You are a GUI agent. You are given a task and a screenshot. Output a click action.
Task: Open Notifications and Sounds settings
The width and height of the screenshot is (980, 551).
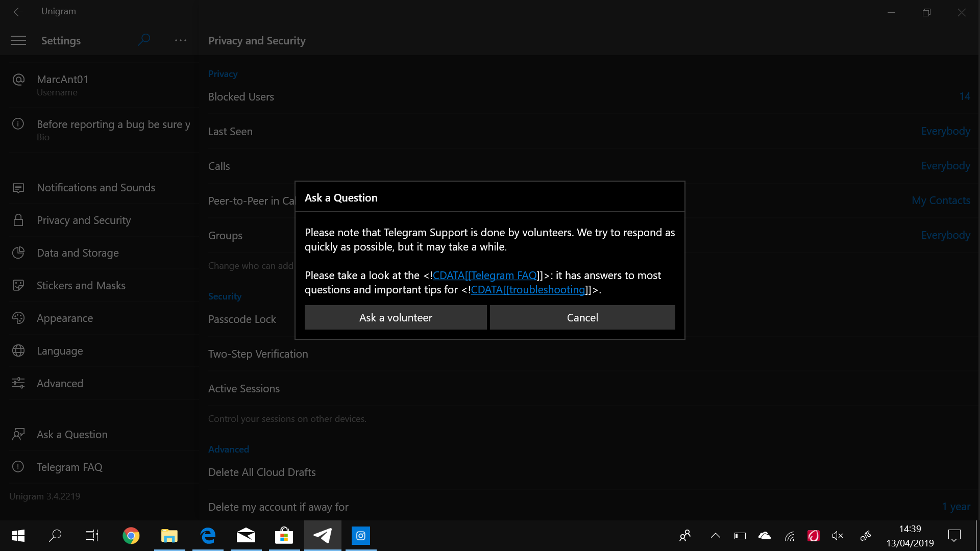101,188
